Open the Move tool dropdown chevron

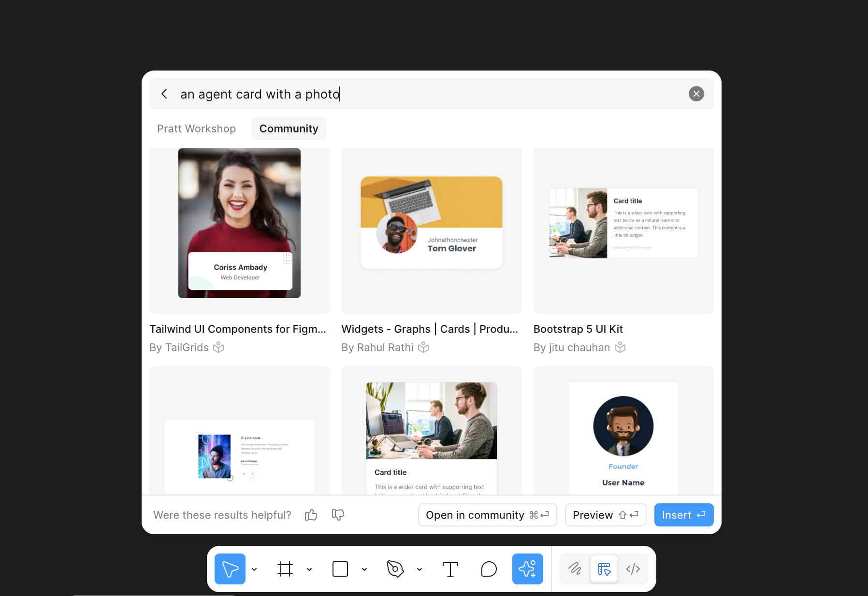[x=255, y=569]
